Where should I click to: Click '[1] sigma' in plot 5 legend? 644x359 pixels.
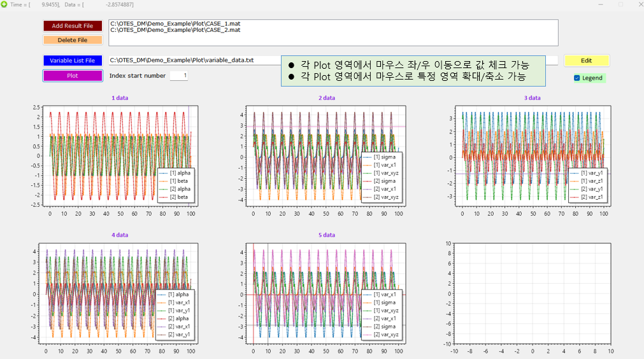[385, 302]
